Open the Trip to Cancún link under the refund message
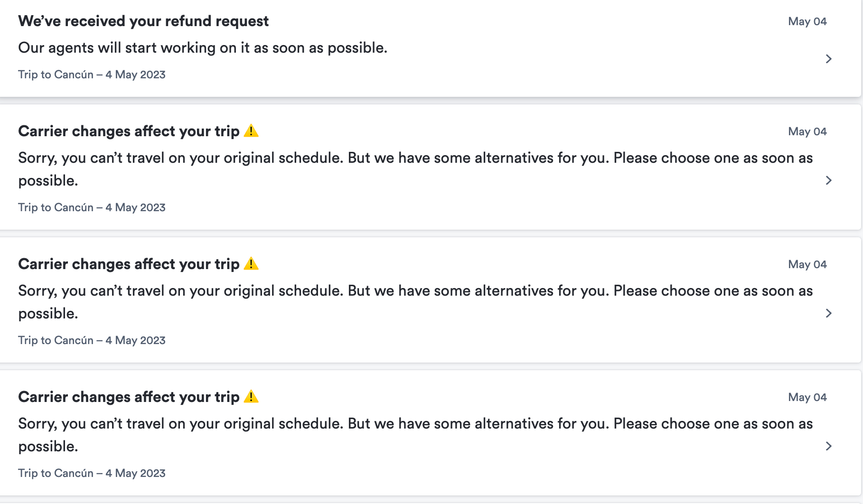 92,75
